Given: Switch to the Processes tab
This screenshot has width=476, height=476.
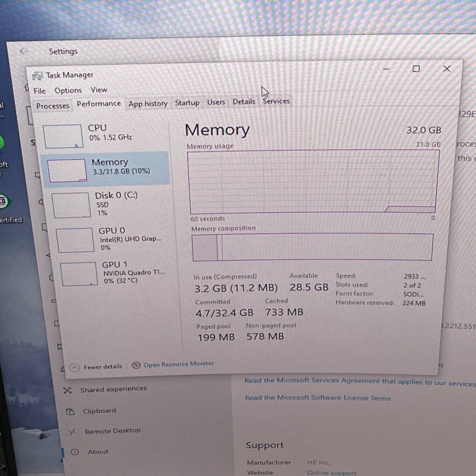Looking at the screenshot, I should pyautogui.click(x=52, y=106).
